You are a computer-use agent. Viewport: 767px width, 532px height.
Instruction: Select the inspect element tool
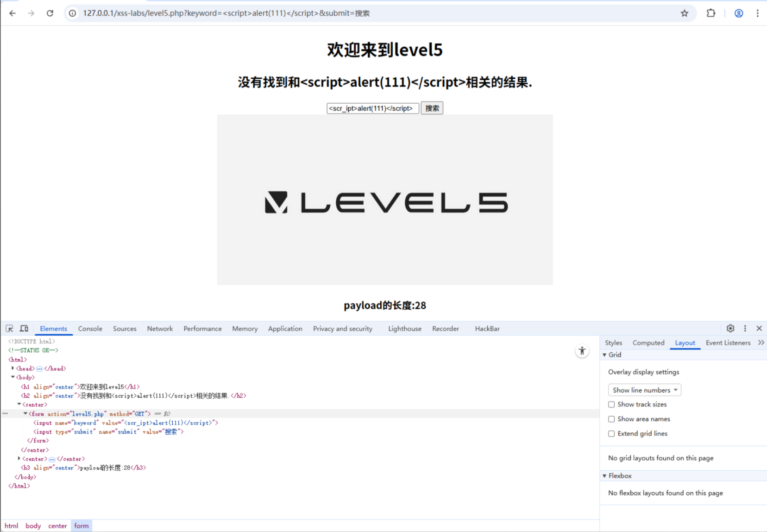(x=9, y=328)
